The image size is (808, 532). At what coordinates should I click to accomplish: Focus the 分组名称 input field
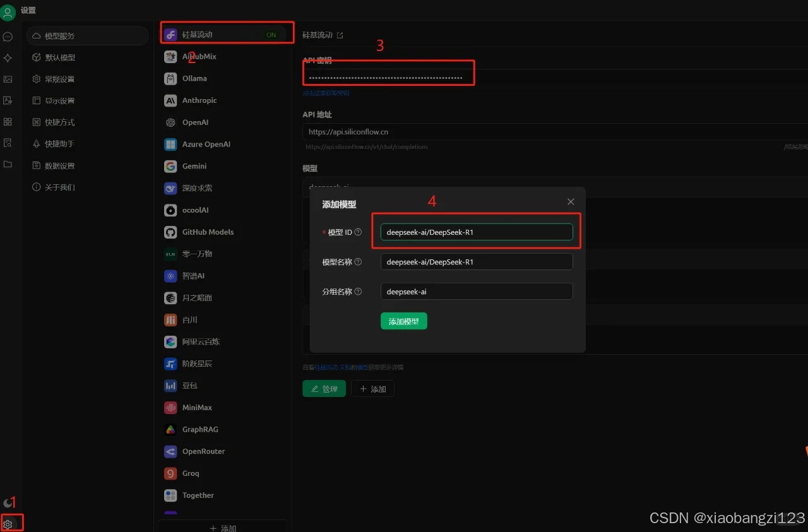[477, 292]
